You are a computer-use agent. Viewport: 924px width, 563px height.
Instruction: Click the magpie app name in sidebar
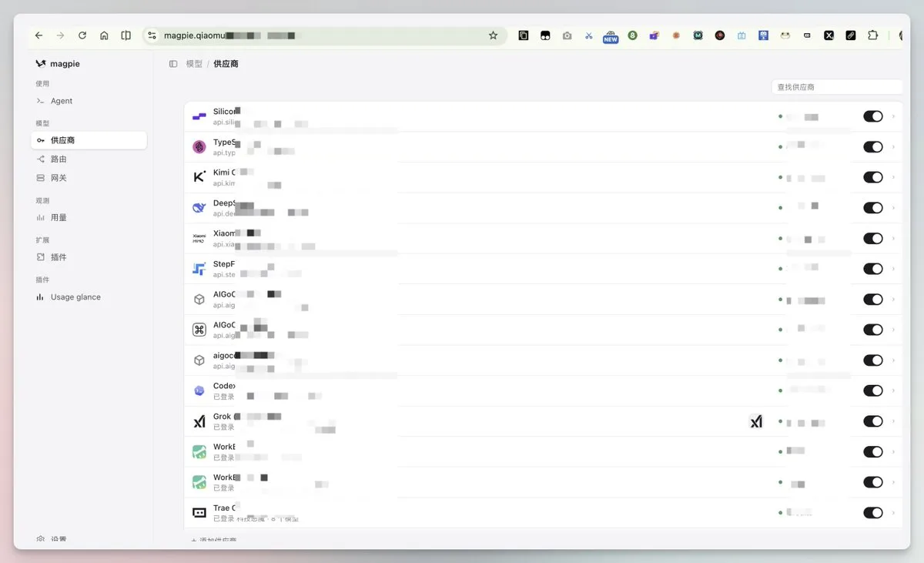tap(65, 64)
